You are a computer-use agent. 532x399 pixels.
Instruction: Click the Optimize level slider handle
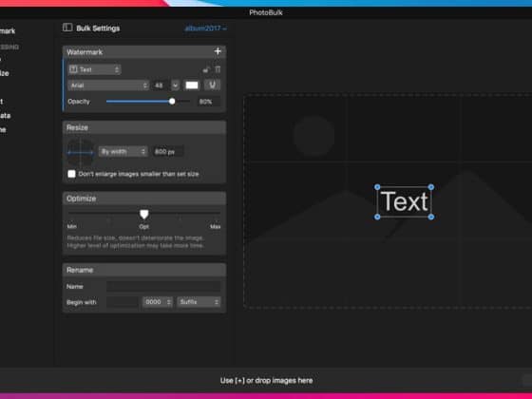pos(143,215)
